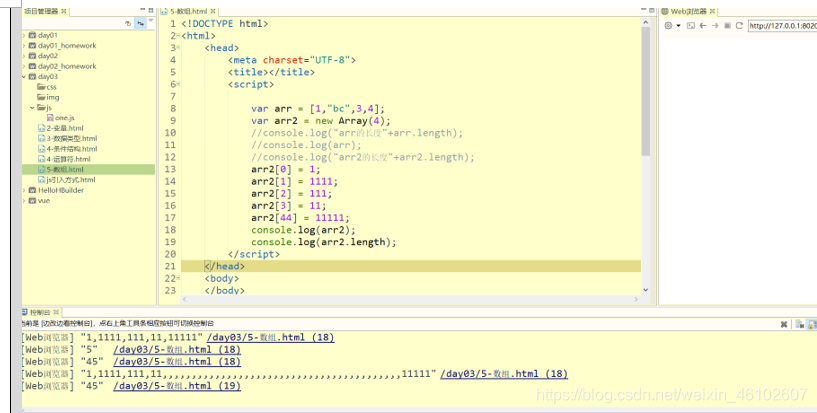Expand the day02 project
Viewport: 817px width, 413px height.
tap(24, 56)
